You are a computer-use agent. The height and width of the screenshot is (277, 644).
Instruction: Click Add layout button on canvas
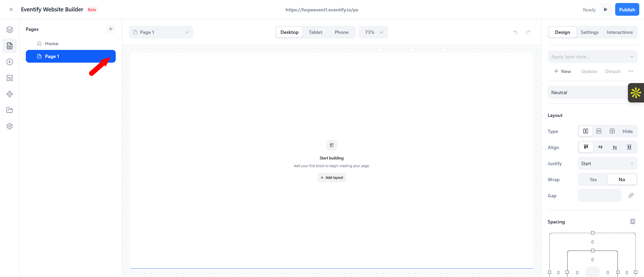click(332, 178)
